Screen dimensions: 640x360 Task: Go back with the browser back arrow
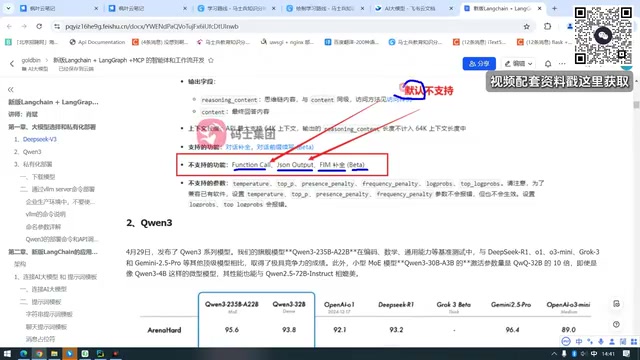pyautogui.click(x=9, y=27)
